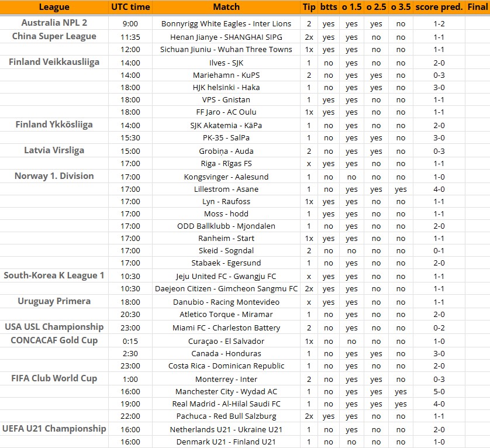490x448 pixels.
Task: Click the o 2.5 column header
Action: click(x=376, y=7)
